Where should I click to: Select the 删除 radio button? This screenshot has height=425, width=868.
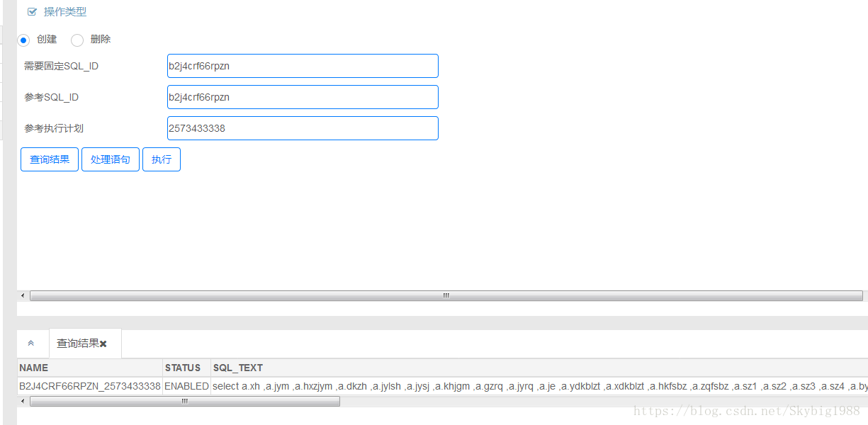coord(77,40)
